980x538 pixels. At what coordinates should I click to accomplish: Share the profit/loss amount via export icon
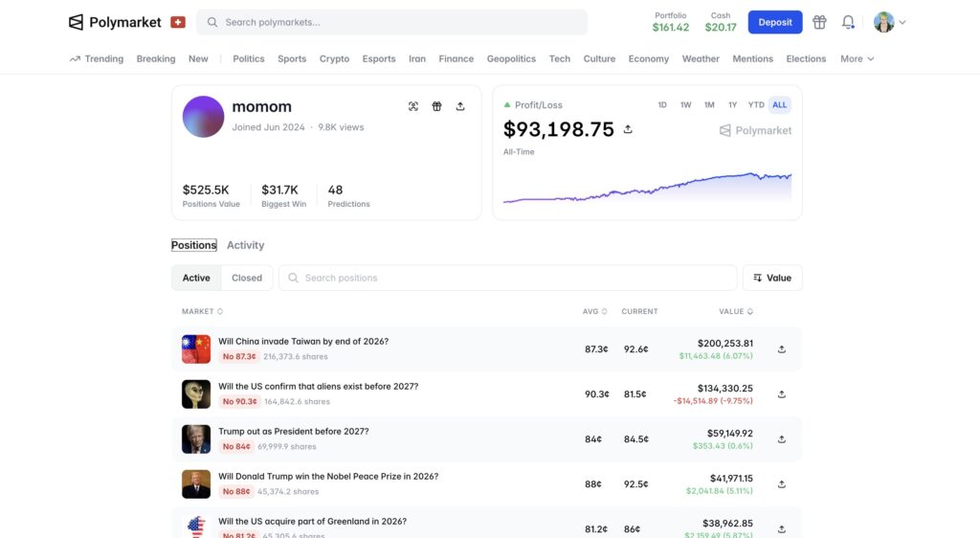[x=628, y=129]
